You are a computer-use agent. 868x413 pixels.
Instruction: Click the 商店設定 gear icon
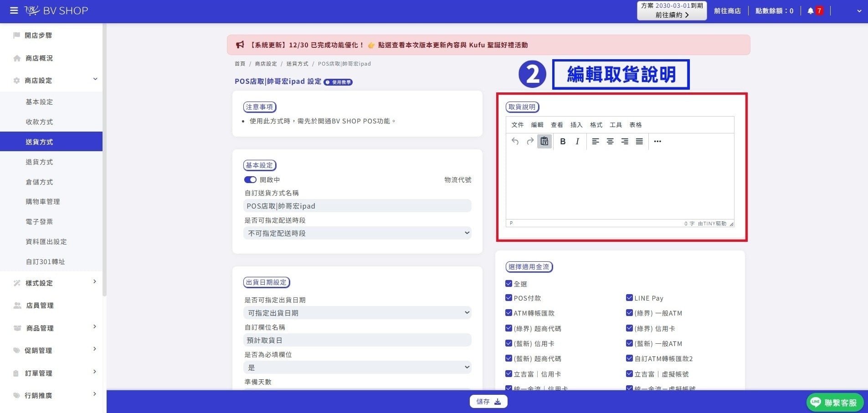coord(17,80)
